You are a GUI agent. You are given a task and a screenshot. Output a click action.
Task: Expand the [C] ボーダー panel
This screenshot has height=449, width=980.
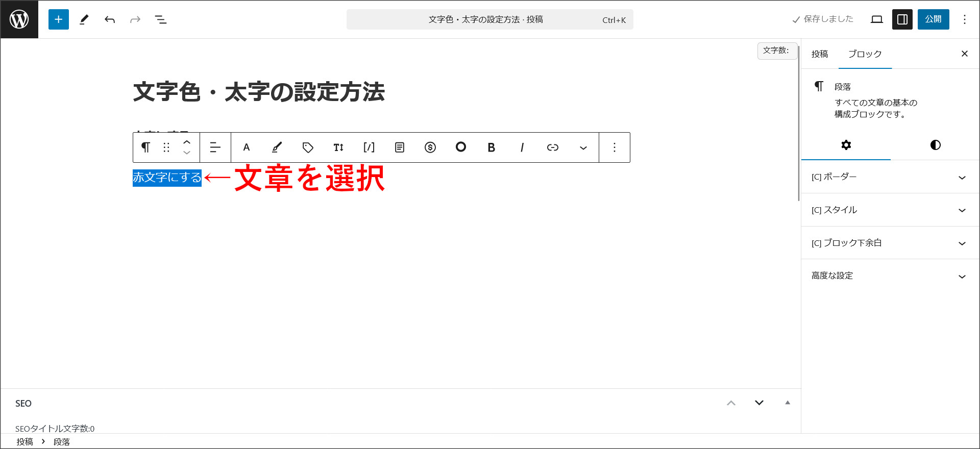(x=890, y=177)
